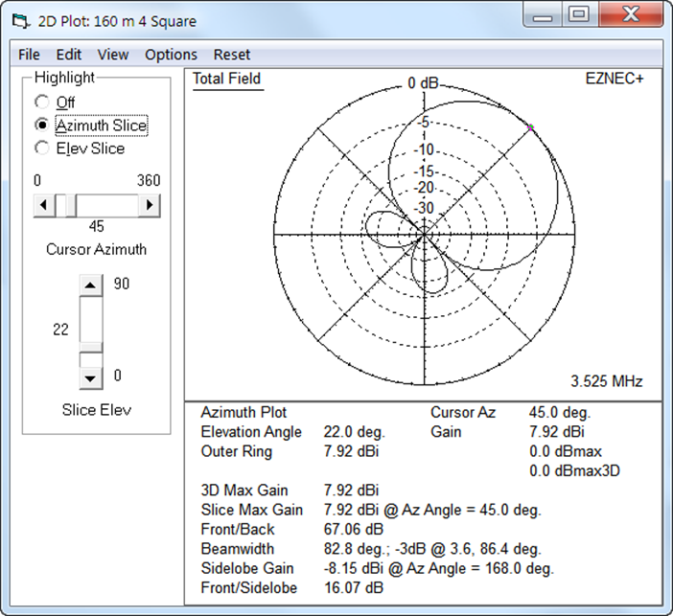
Task: Click down arrow of Slice Elev scrollbar
Action: pyautogui.click(x=90, y=377)
